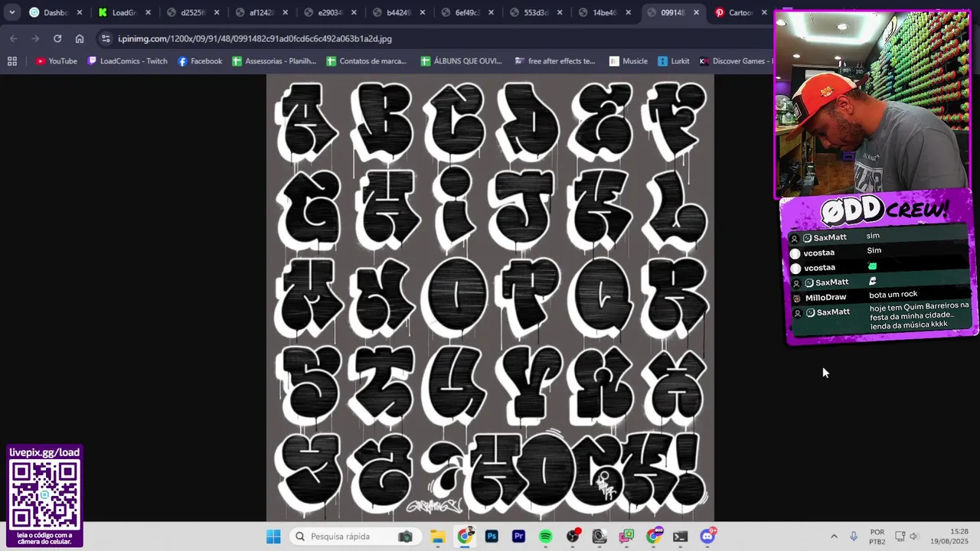Open the Windows Start menu
This screenshot has height=551, width=980.
(273, 536)
